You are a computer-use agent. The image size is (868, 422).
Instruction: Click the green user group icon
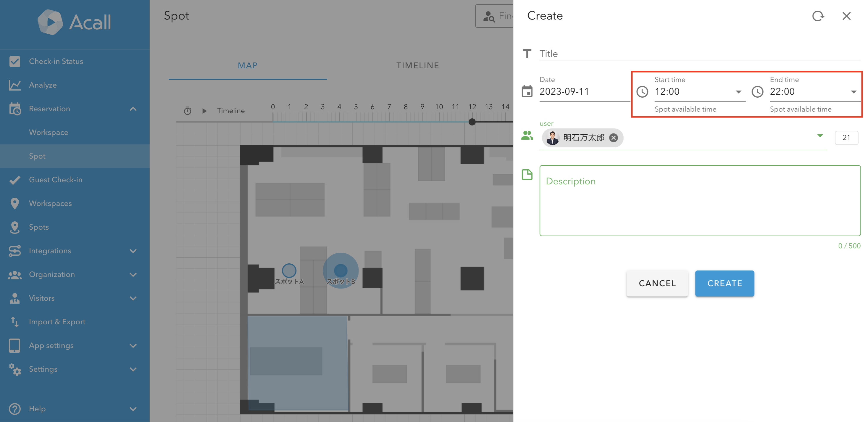click(527, 136)
